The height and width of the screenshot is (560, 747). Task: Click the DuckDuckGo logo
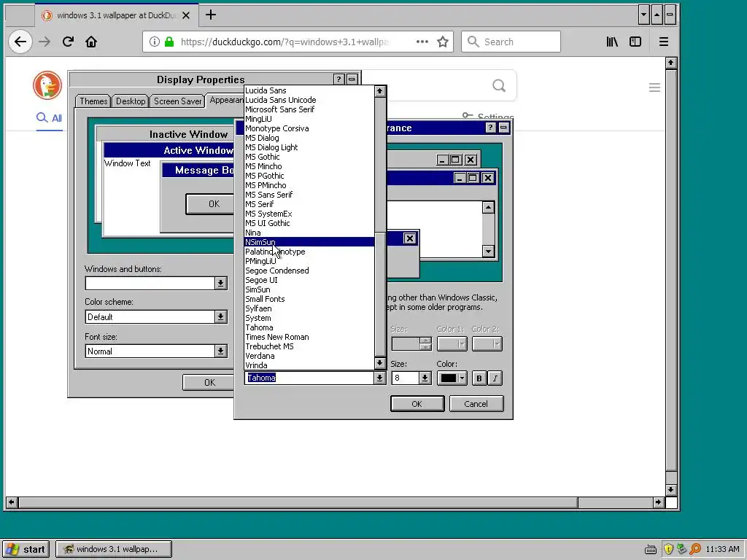click(x=47, y=85)
